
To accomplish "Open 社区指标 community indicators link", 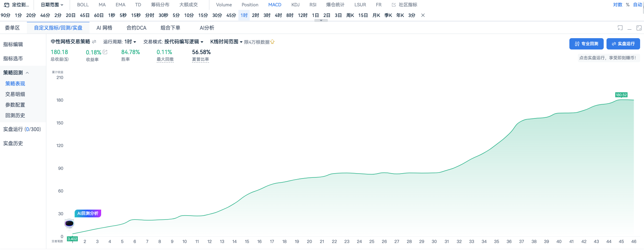I will click(405, 5).
